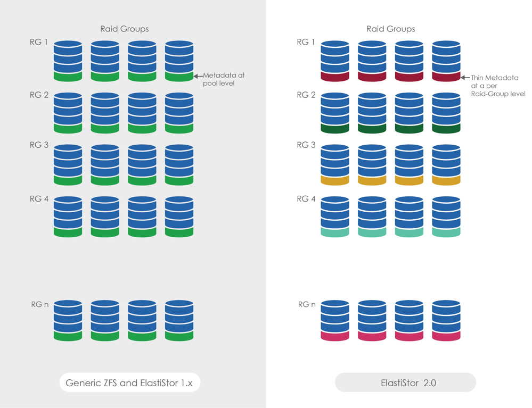Click 'Raid Groups' heading in the Generic ZFS panel
This screenshot has width=532, height=408.
(124, 29)
